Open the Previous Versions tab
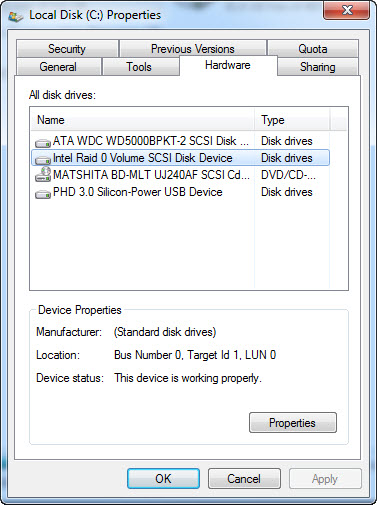This screenshot has height=505, width=377. (x=193, y=49)
